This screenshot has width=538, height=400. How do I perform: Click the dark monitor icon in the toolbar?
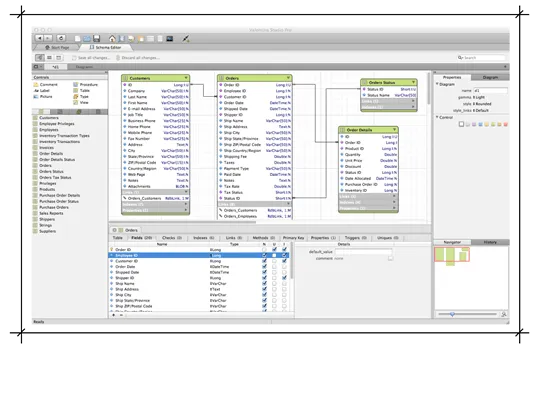point(169,38)
